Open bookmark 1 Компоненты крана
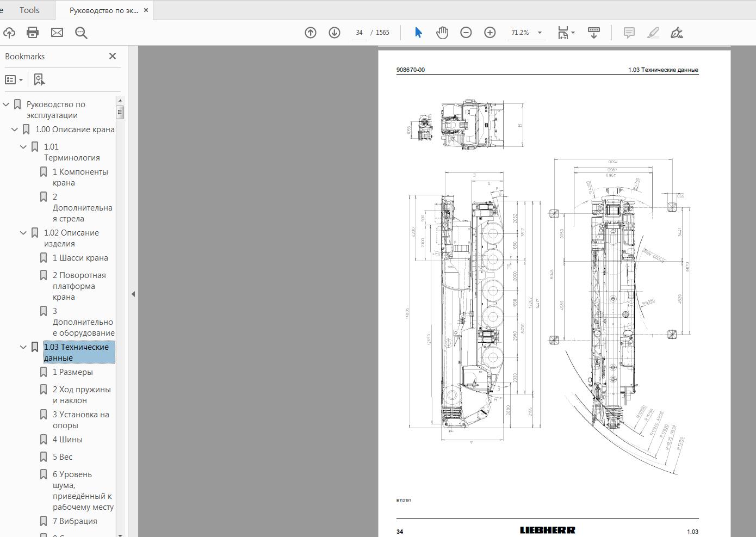This screenshot has height=537, width=756. click(80, 177)
